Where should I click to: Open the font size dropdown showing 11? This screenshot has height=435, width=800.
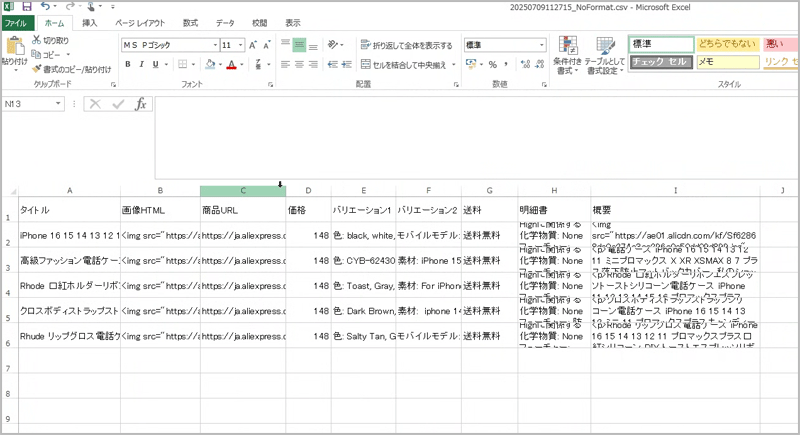click(240, 45)
